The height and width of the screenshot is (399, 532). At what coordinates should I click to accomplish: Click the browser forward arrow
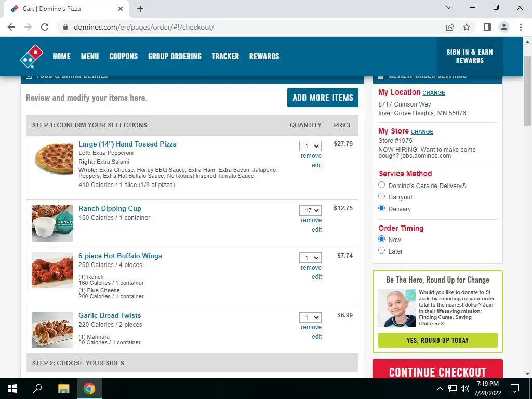(x=28, y=27)
